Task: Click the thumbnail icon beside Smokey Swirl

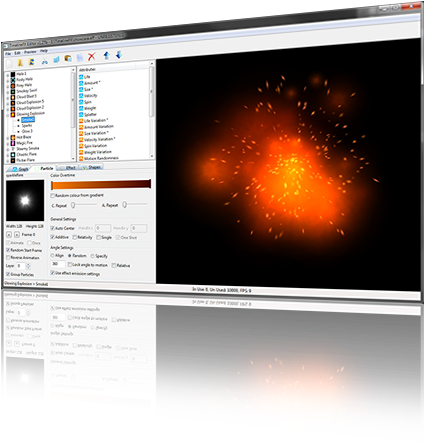Action: point(13,92)
